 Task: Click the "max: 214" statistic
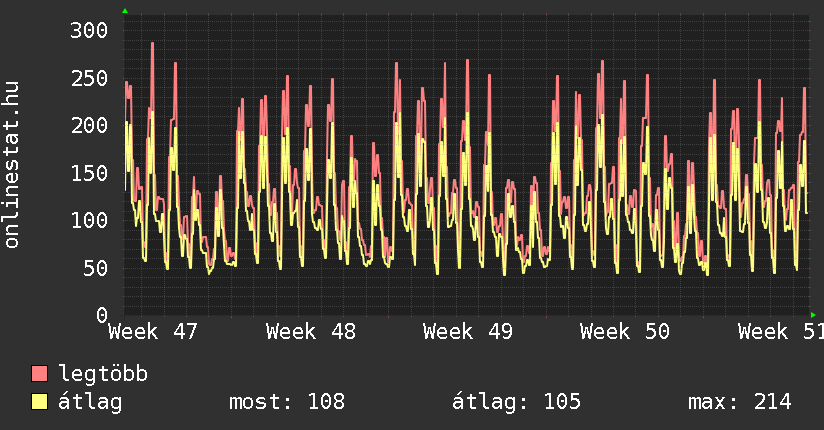[739, 402]
